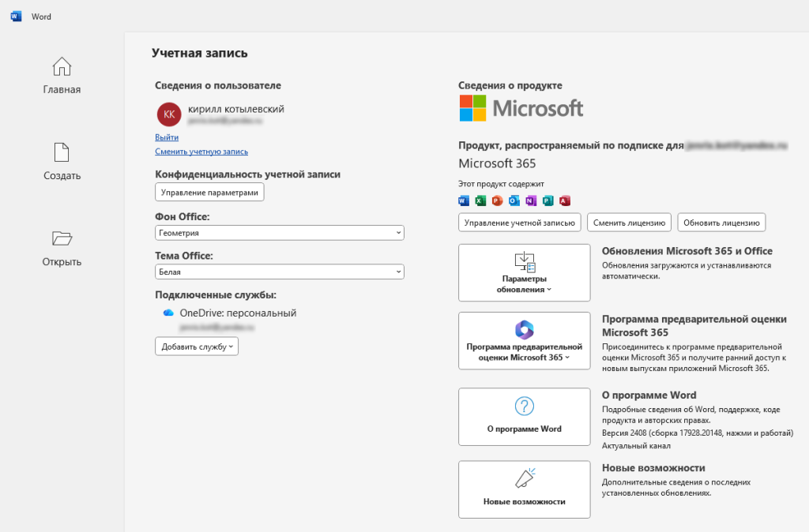Click the Word logo in the title bar

coord(16,17)
